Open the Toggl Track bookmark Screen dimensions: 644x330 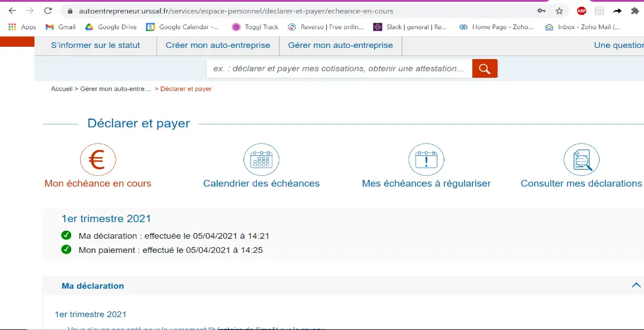[255, 27]
